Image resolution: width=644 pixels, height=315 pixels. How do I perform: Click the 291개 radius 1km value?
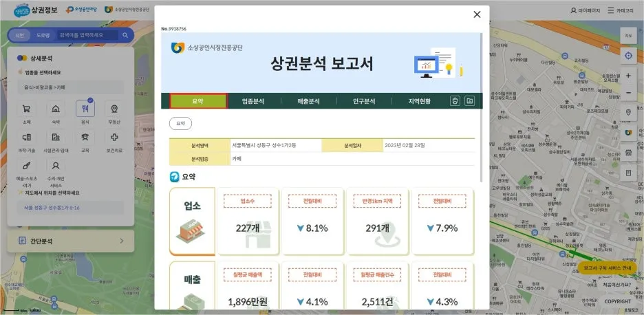click(x=378, y=228)
